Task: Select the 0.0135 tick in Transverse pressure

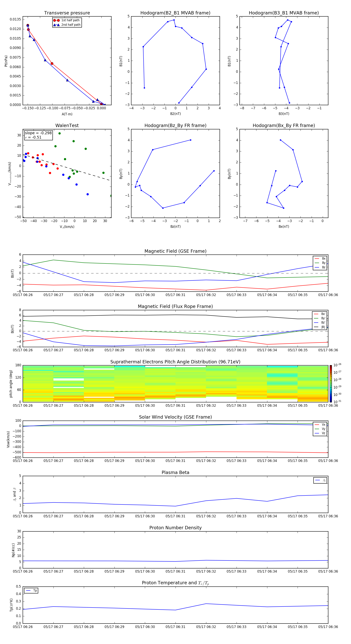Action: click(15, 19)
